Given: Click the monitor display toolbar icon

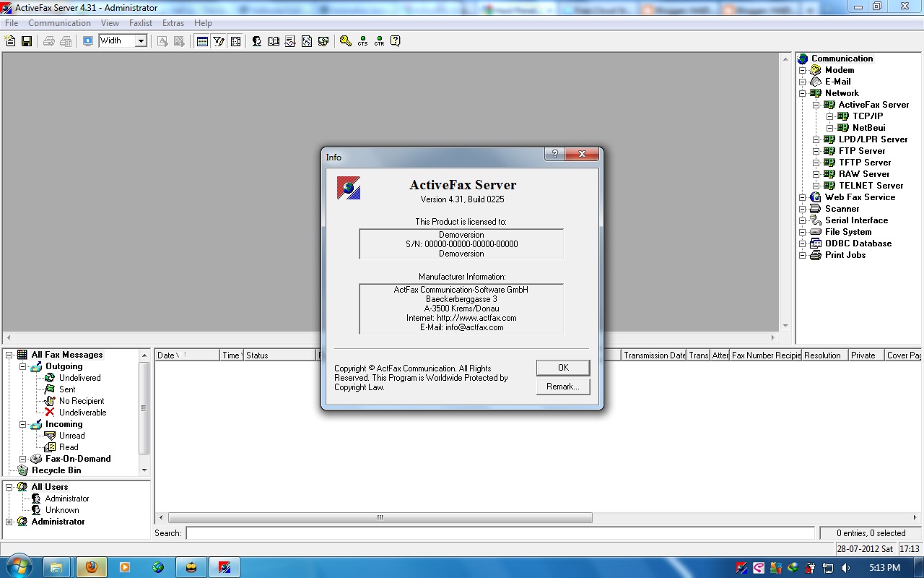Looking at the screenshot, I should coord(88,41).
